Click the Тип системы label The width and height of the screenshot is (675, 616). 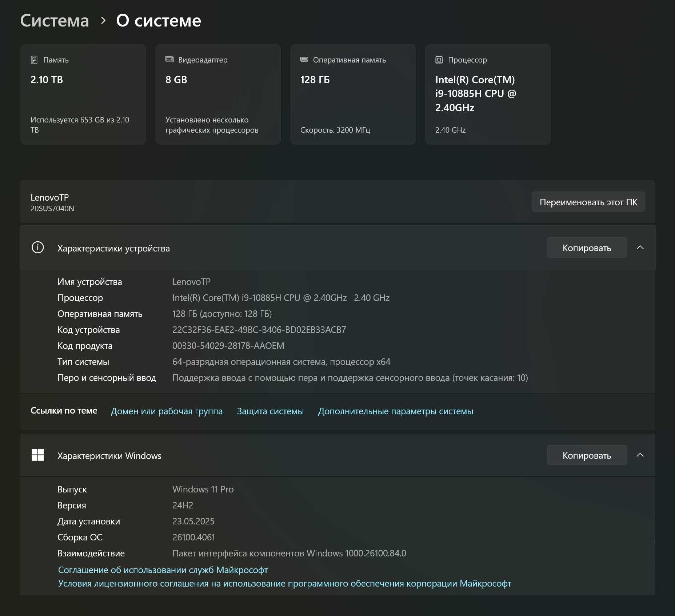click(83, 362)
